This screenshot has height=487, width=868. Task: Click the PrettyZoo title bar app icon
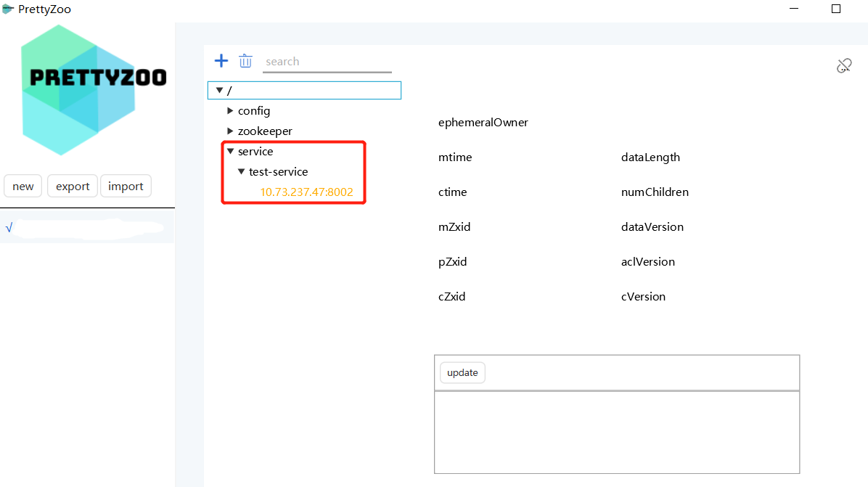pos(8,9)
